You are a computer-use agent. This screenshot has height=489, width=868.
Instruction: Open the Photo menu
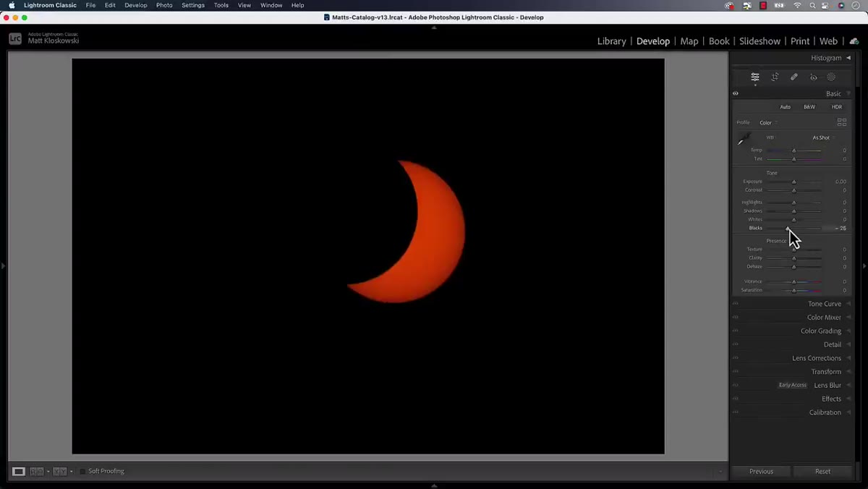[164, 5]
